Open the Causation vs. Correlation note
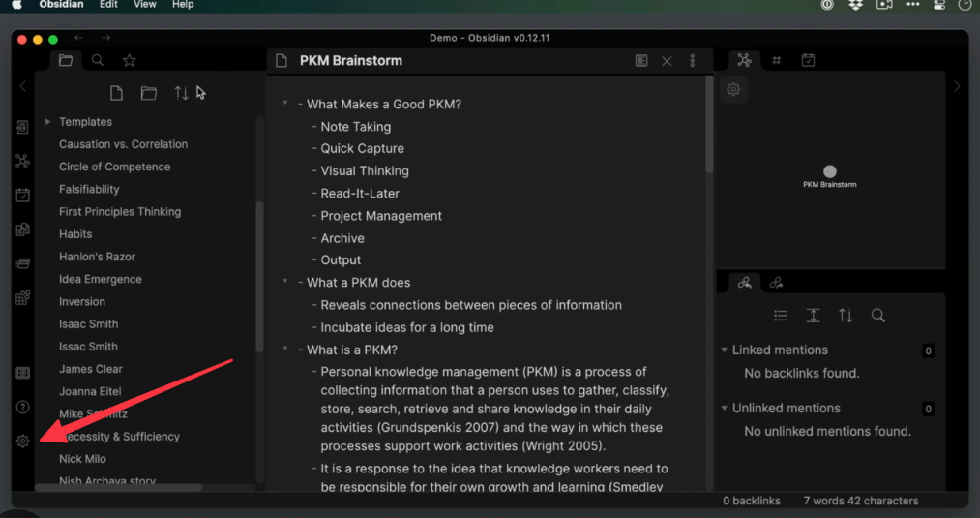The height and width of the screenshot is (518, 980). click(x=123, y=144)
